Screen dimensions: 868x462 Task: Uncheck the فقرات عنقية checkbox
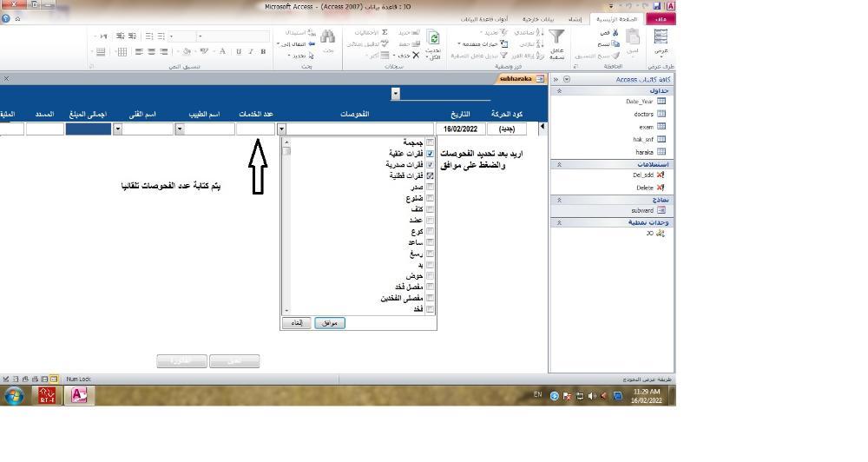[x=431, y=154]
